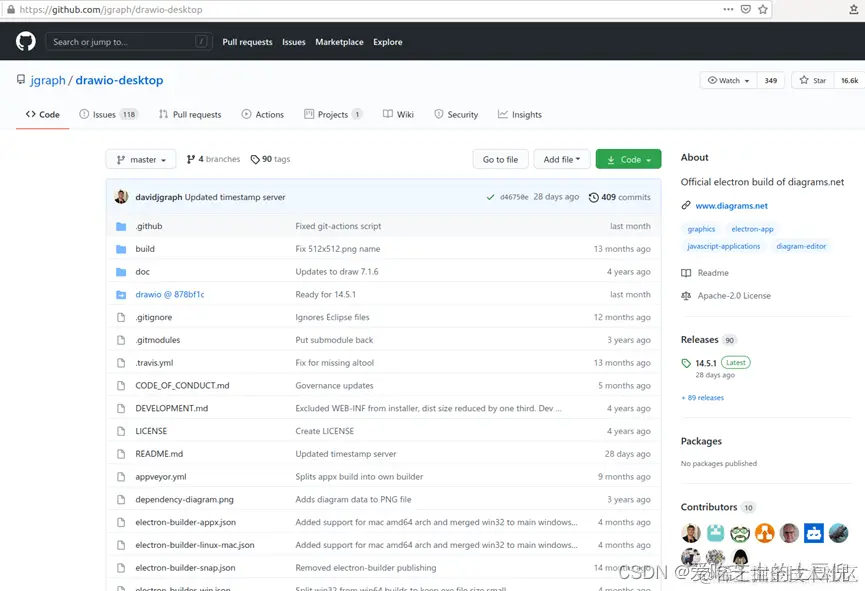
Task: Click the javascript-applications topic tag
Action: pos(723,246)
